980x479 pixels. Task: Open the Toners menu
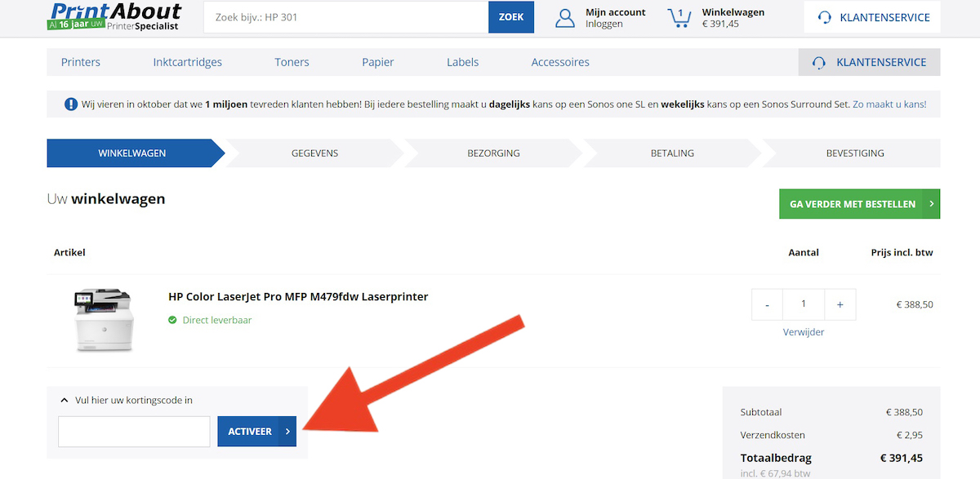pyautogui.click(x=292, y=62)
